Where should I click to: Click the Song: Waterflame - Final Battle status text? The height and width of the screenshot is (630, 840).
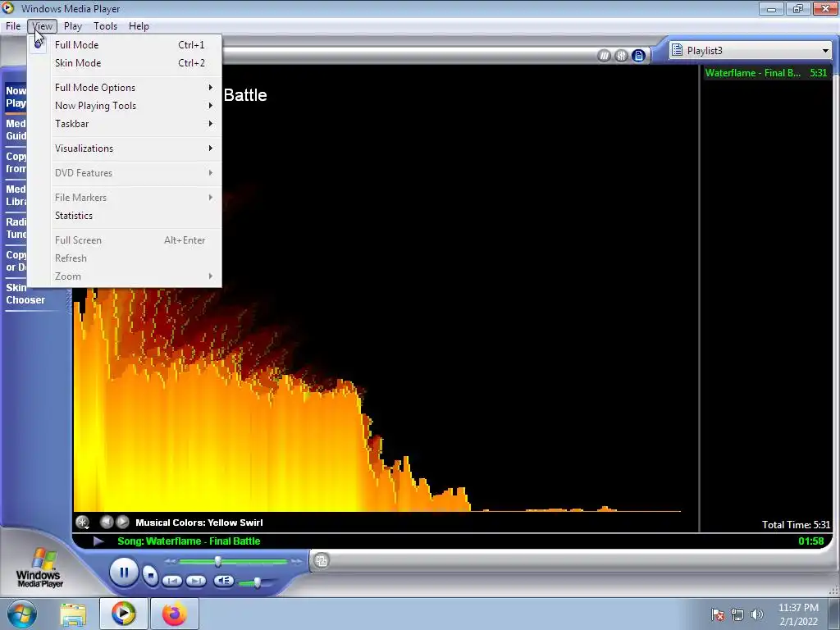tap(189, 541)
